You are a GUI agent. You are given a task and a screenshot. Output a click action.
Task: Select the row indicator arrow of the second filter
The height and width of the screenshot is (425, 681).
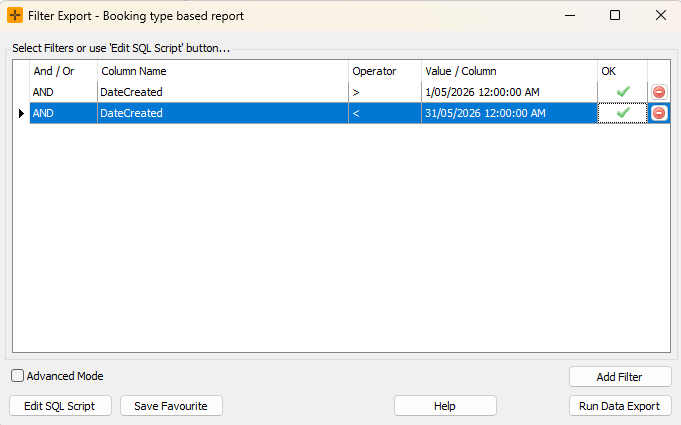pyautogui.click(x=21, y=113)
